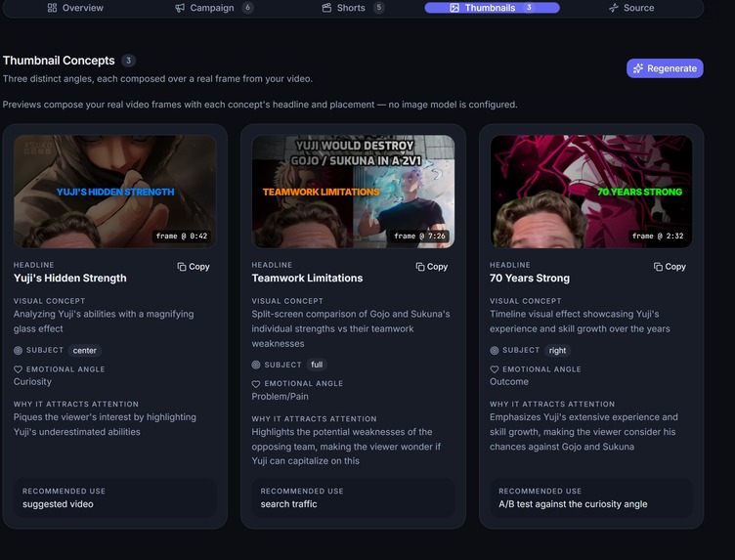Go to the Source tab

click(631, 8)
